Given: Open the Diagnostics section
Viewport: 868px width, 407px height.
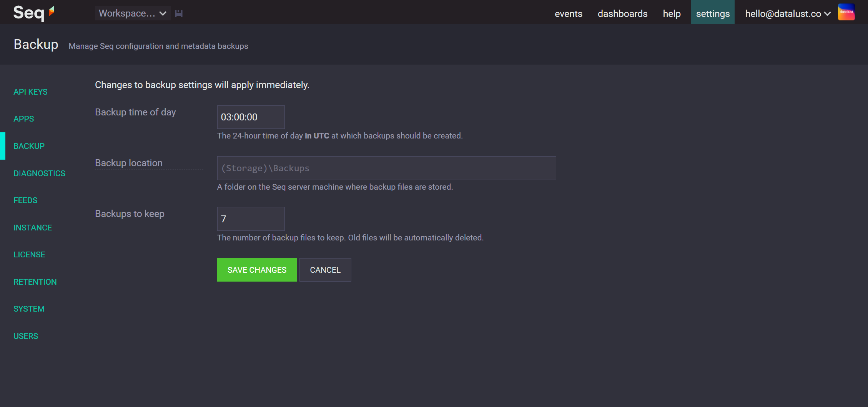Looking at the screenshot, I should coord(39,173).
